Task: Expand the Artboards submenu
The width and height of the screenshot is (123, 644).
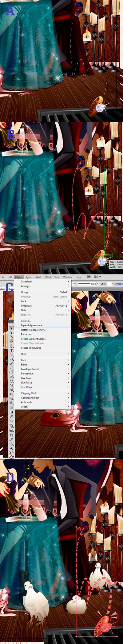Action: click(43, 402)
